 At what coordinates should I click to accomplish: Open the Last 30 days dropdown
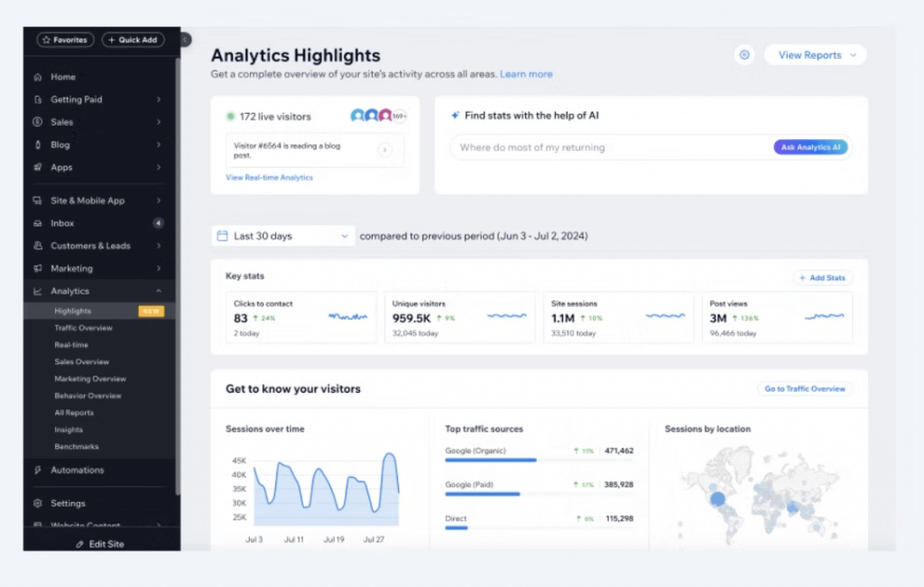282,235
